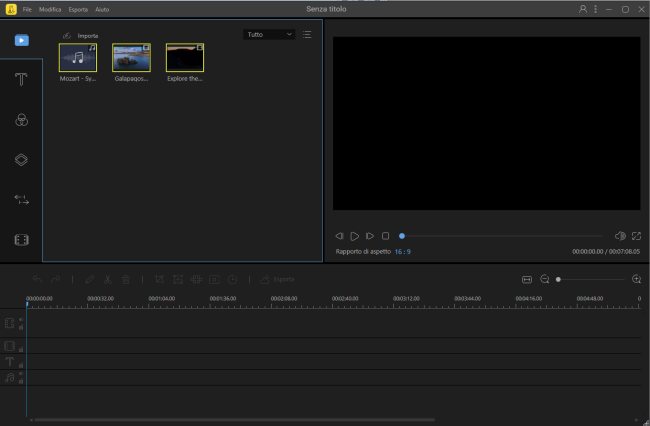Screen dimensions: 650x426
Task: Toggle the media list view icon
Action: [x=307, y=34]
